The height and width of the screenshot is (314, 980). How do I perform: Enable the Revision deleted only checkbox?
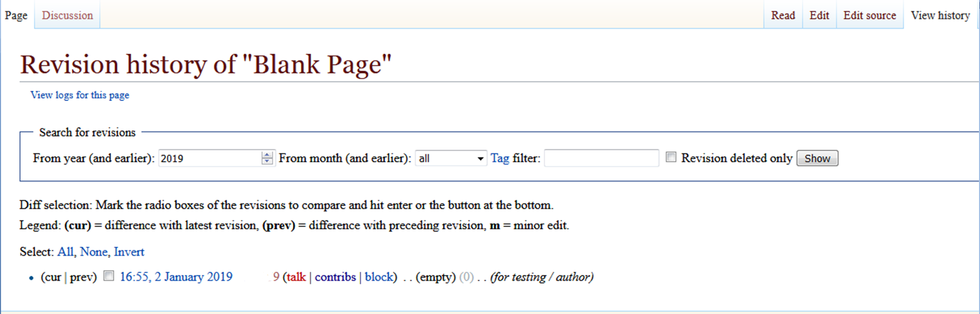[670, 157]
